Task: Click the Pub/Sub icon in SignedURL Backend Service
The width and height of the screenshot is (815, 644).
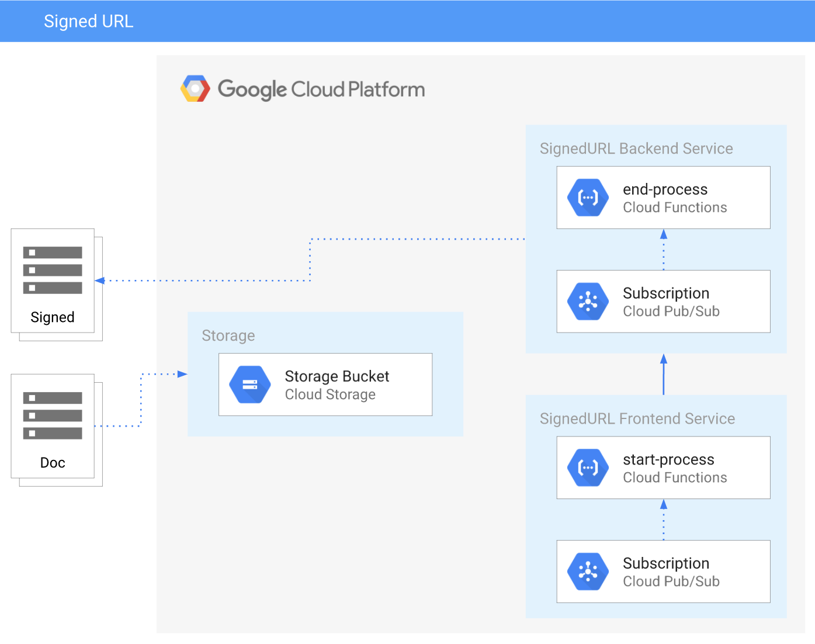Action: 588,302
